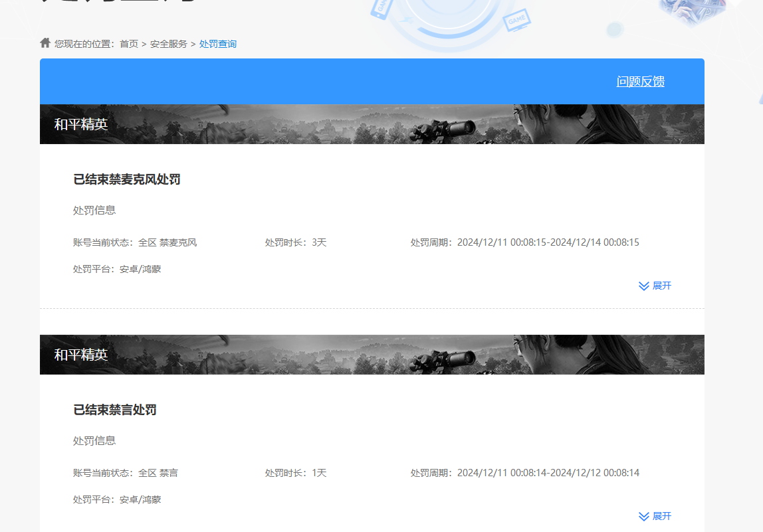The image size is (763, 532).
Task: Go to 安全服务 breadcrumb link
Action: 168,44
